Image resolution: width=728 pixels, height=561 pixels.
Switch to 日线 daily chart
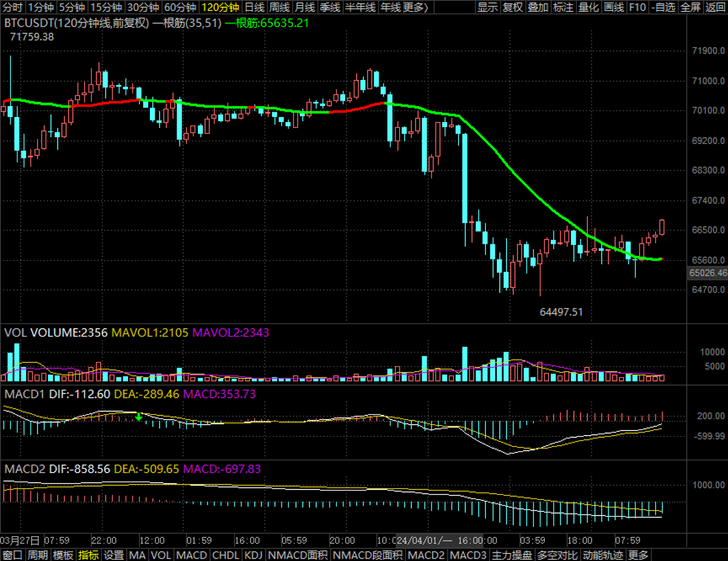255,7
